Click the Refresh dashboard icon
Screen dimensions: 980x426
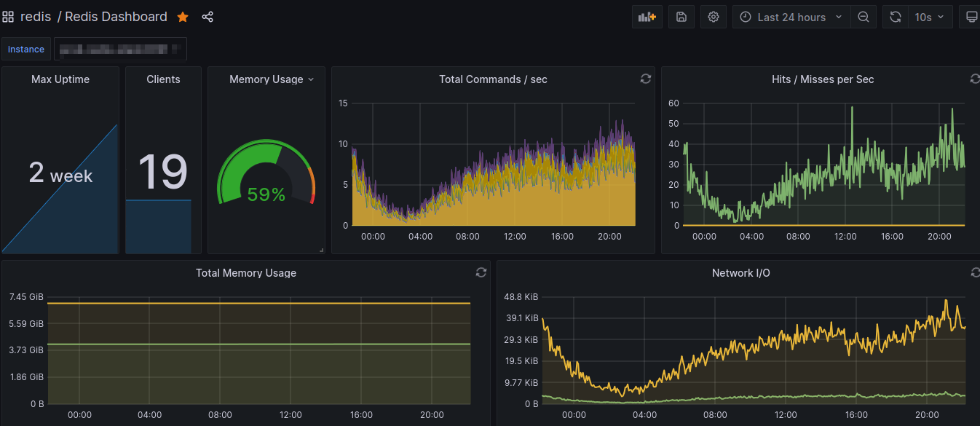click(895, 16)
